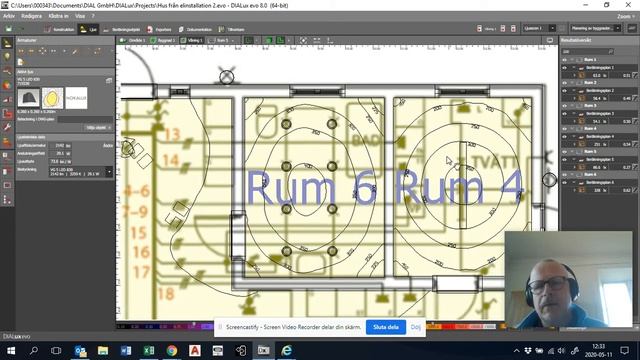Screen dimensions: 640x360
Task: Click the catalog icon beside active luminaire name
Action: (109, 81)
